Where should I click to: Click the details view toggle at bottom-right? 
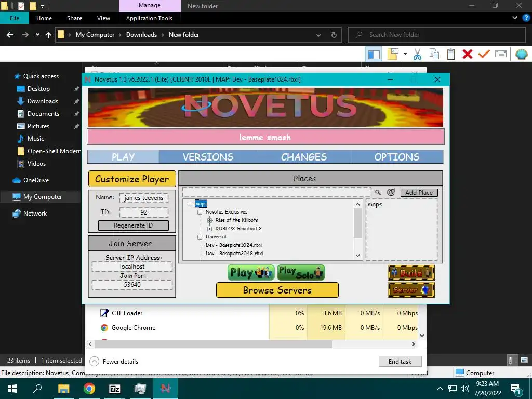click(510, 361)
